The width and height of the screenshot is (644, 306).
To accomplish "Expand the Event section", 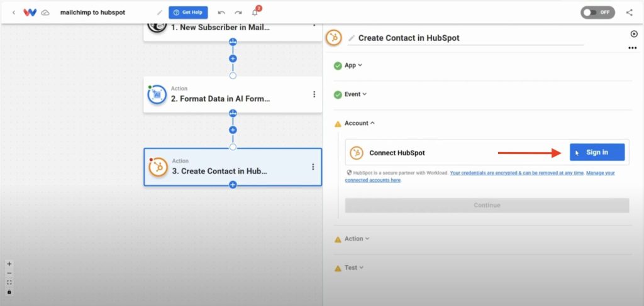I will [x=355, y=94].
